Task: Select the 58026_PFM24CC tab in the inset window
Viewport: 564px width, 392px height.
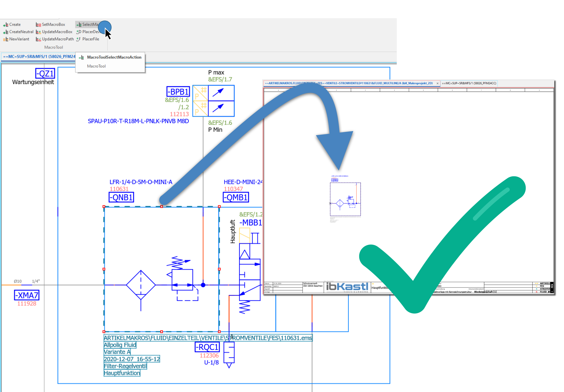Action: click(469, 83)
